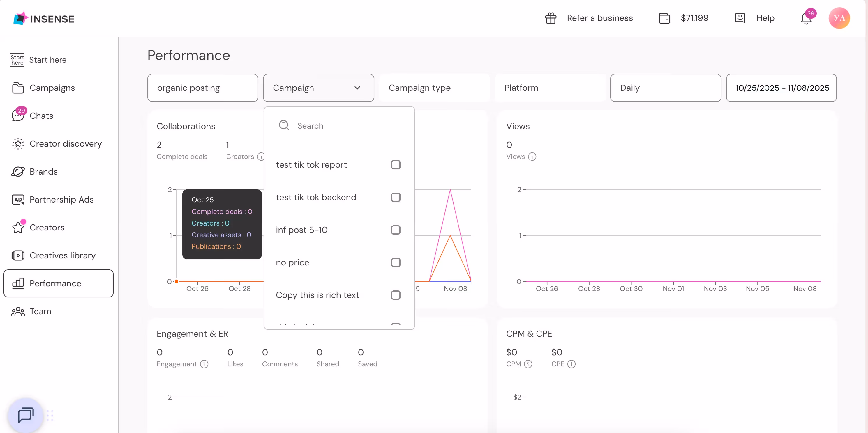Viewport: 868px width, 433px height.
Task: Click the YA profile avatar
Action: [839, 18]
